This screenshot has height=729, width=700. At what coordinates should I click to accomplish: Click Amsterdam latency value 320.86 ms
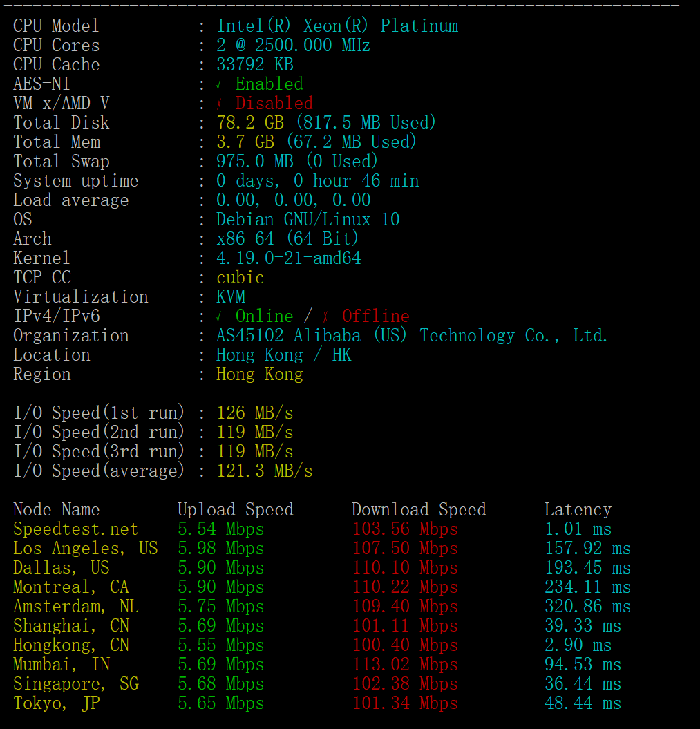(587, 607)
